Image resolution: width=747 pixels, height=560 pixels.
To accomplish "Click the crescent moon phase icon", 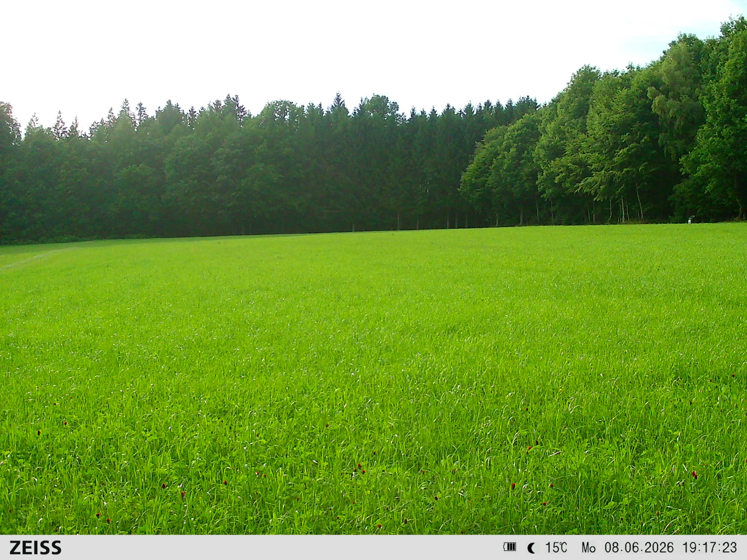I will tap(531, 548).
